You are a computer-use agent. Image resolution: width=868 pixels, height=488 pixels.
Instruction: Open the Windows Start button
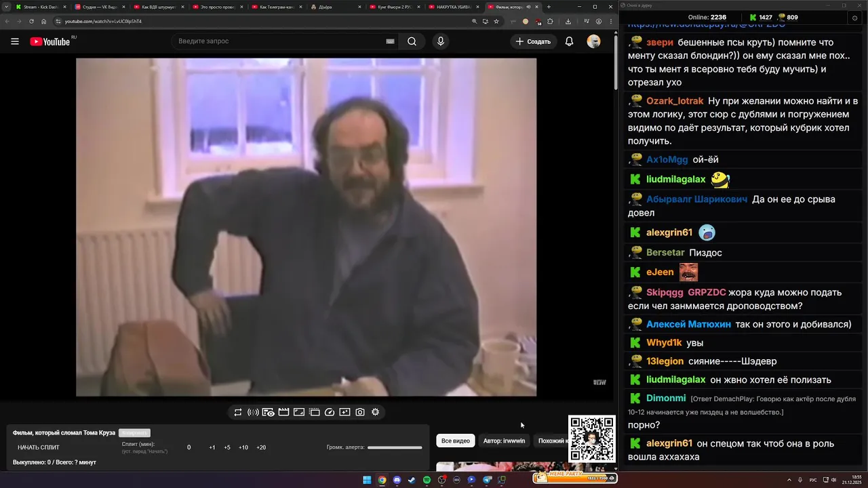367,480
